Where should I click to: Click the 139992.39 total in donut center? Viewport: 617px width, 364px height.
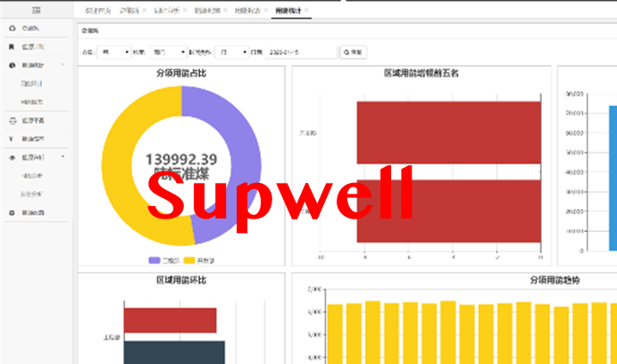tap(181, 159)
